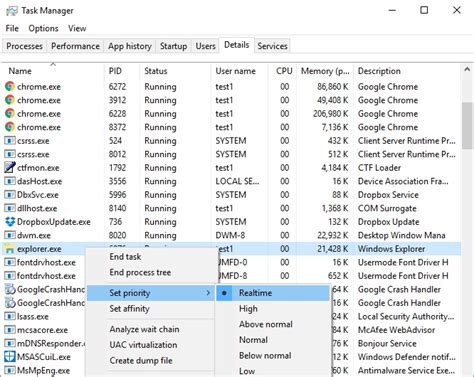Click the McAfee WebAdvisor description
Viewport: 474px width, 377px height.
click(396, 330)
